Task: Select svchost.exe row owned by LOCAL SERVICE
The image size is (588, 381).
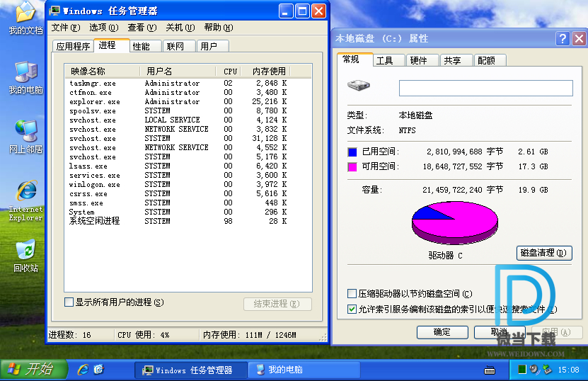Action: 178,120
